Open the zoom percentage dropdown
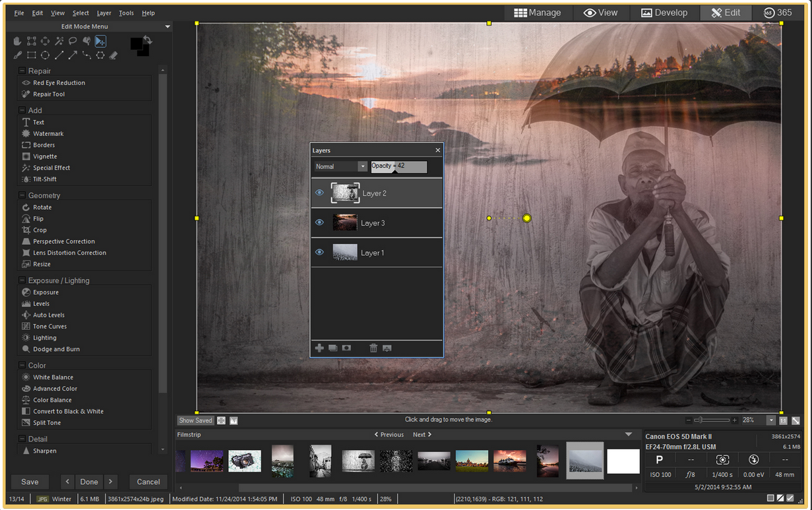Screen dimensions: 812x510 tap(770, 420)
